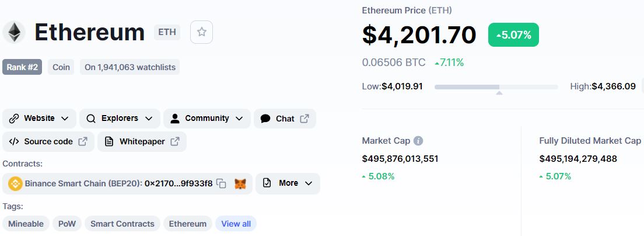Click the Ethereum diamond logo
The image size is (644, 236).
(x=13, y=32)
